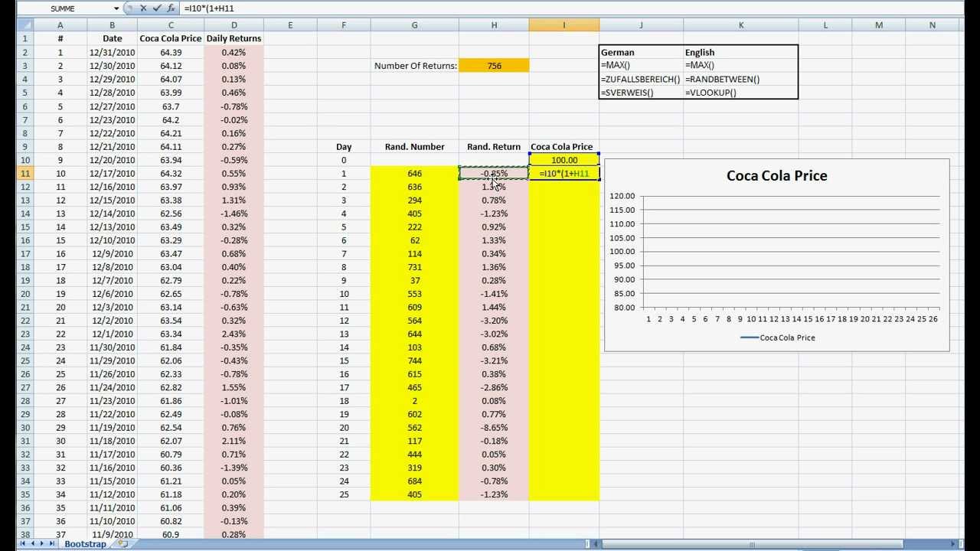The width and height of the screenshot is (980, 551).
Task: Select column D header
Action: pos(234,25)
